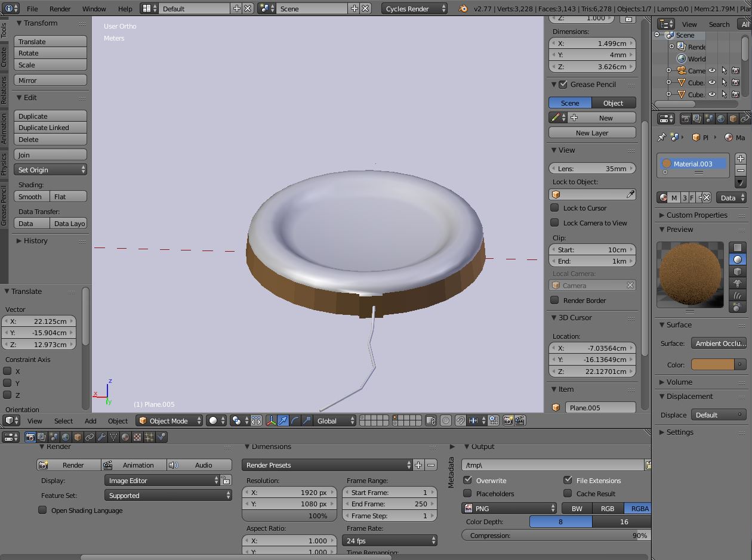752x560 pixels.
Task: Expand the Volume panel
Action: [x=679, y=382]
